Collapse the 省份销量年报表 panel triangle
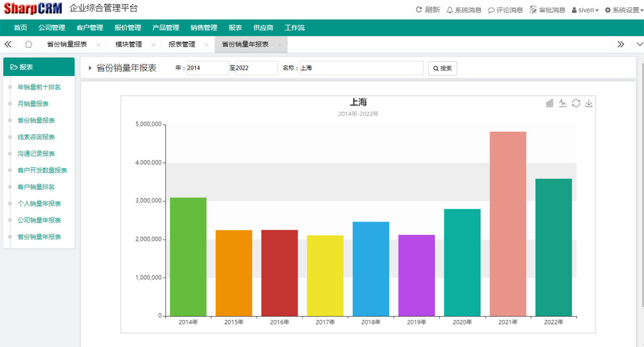Screen dimensions: 644x347 [90, 68]
